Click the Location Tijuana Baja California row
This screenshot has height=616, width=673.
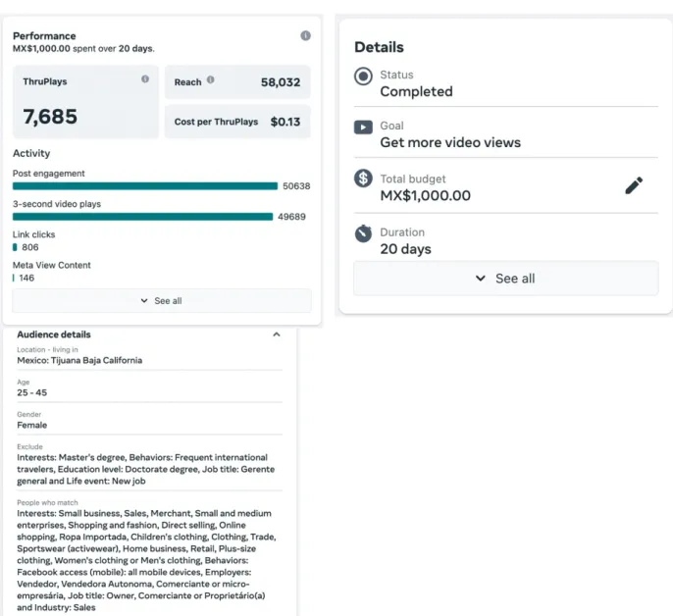point(149,356)
